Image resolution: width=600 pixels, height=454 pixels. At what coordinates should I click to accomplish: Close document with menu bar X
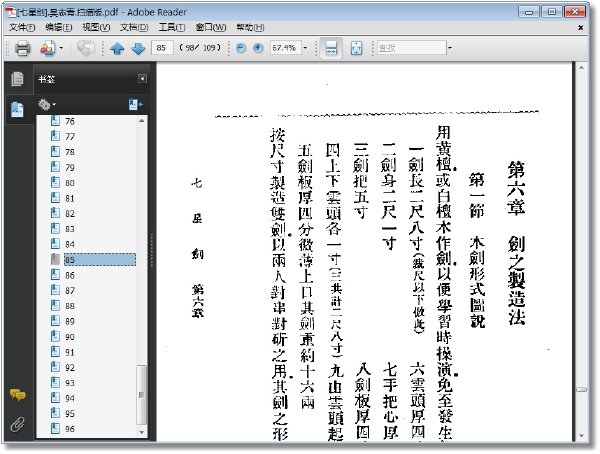[x=580, y=28]
